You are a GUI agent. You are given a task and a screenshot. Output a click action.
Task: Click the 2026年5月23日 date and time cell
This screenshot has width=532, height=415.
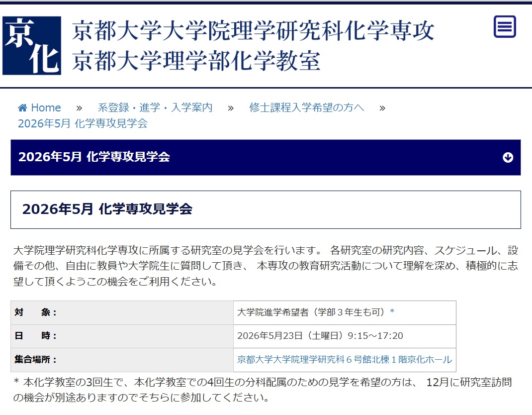320,336
